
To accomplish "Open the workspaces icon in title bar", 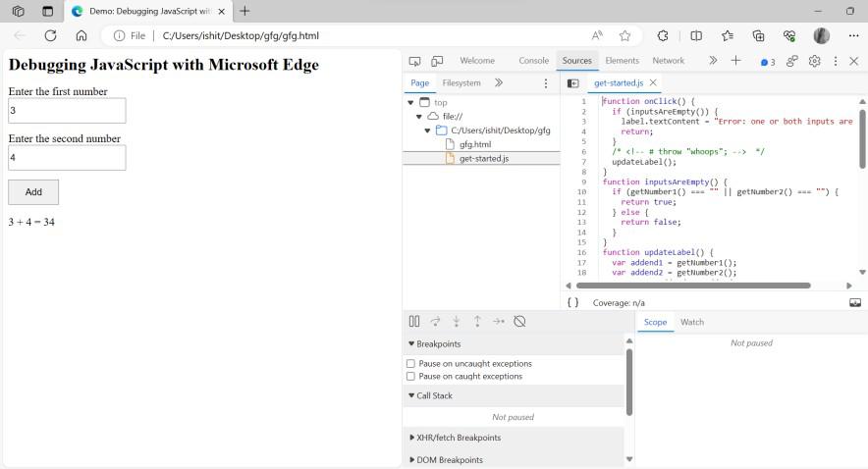I will (x=18, y=11).
